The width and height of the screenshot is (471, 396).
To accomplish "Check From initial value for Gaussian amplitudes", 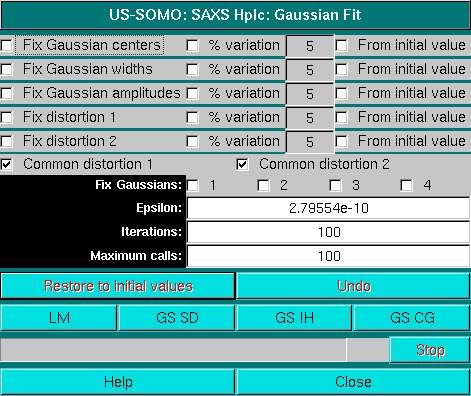I will [x=342, y=93].
